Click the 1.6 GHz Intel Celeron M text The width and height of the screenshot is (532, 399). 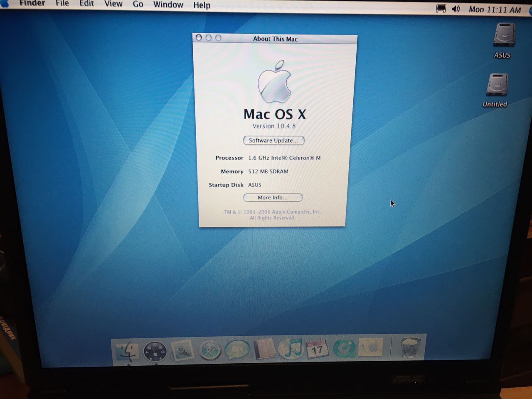pyautogui.click(x=284, y=158)
